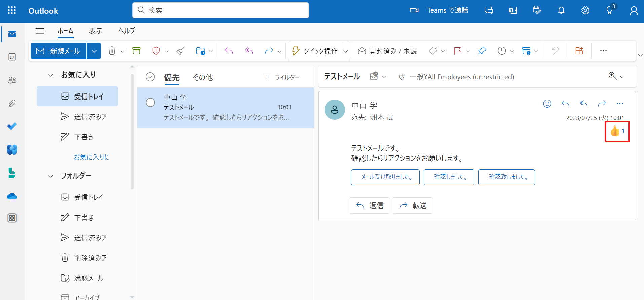
Task: Click the orange add-ins apps icon
Action: pyautogui.click(x=579, y=51)
